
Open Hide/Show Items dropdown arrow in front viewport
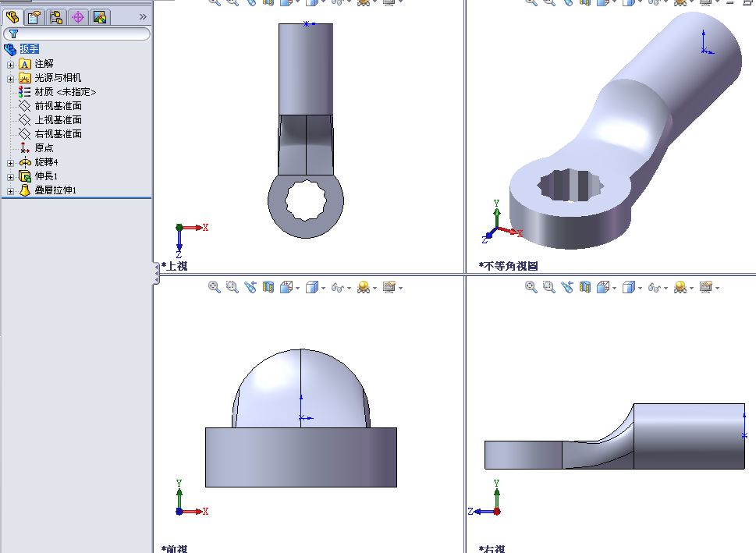point(349,289)
